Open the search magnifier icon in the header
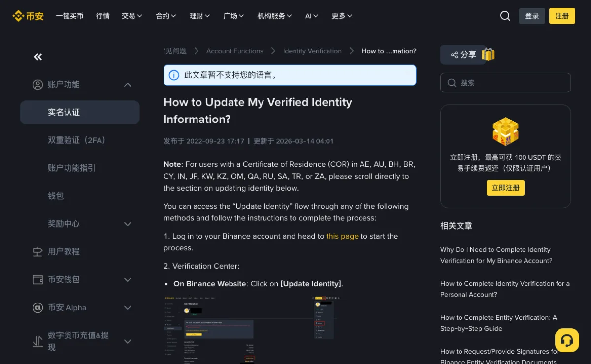Viewport: 591px width, 364px height. click(505, 16)
